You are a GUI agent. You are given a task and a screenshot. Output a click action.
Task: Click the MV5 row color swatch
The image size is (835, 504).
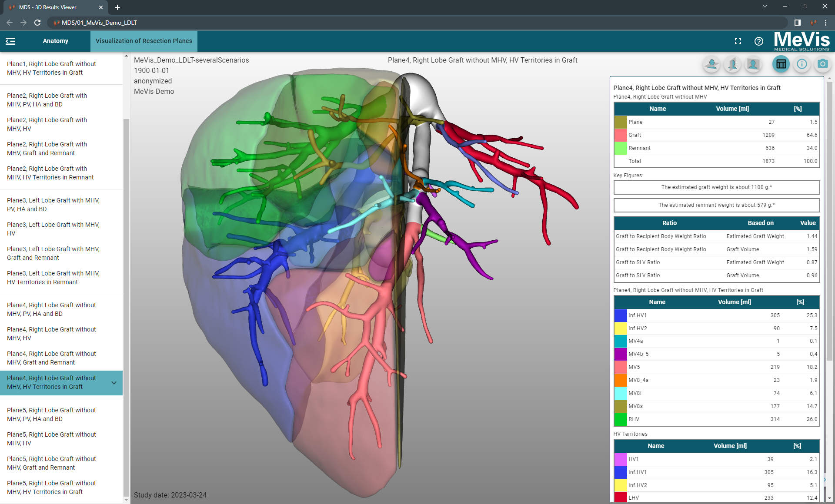tap(621, 367)
